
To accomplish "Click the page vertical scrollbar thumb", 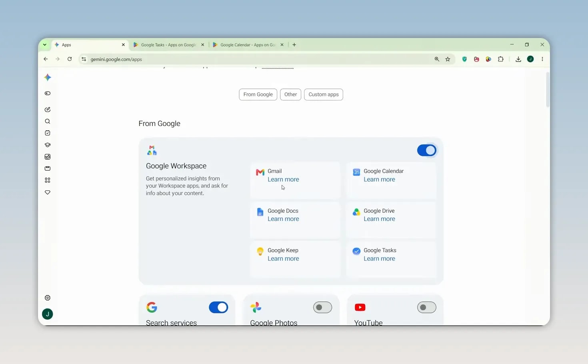I will (548, 90).
